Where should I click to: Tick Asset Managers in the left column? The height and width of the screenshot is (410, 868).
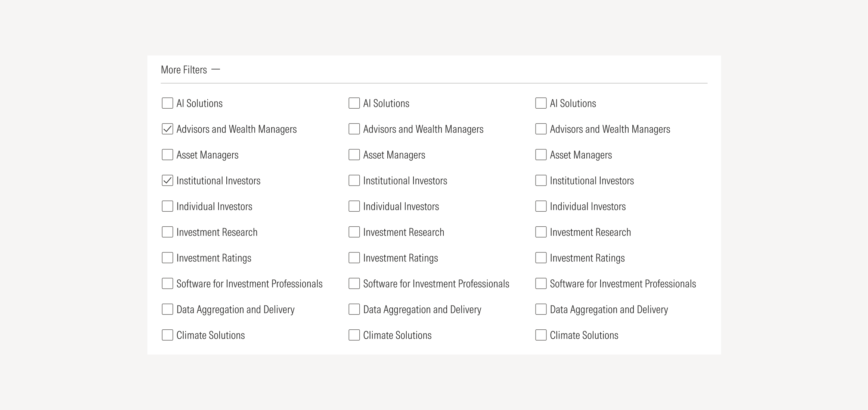point(167,155)
